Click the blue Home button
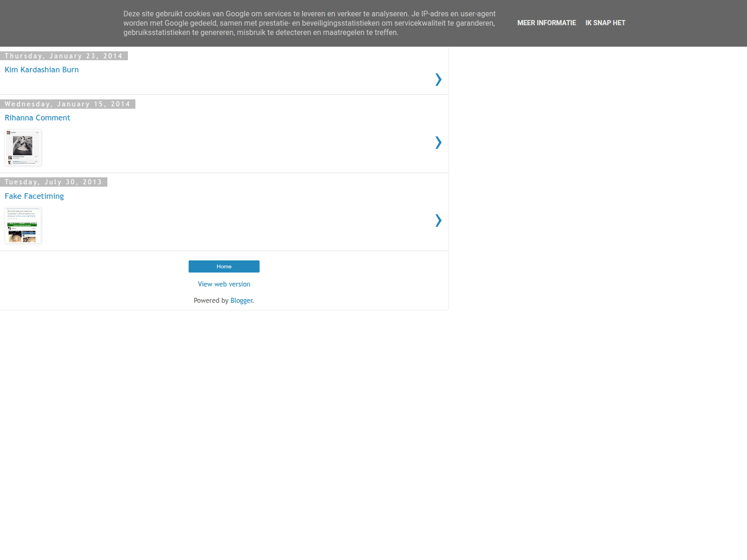The width and height of the screenshot is (747, 560). (x=224, y=266)
